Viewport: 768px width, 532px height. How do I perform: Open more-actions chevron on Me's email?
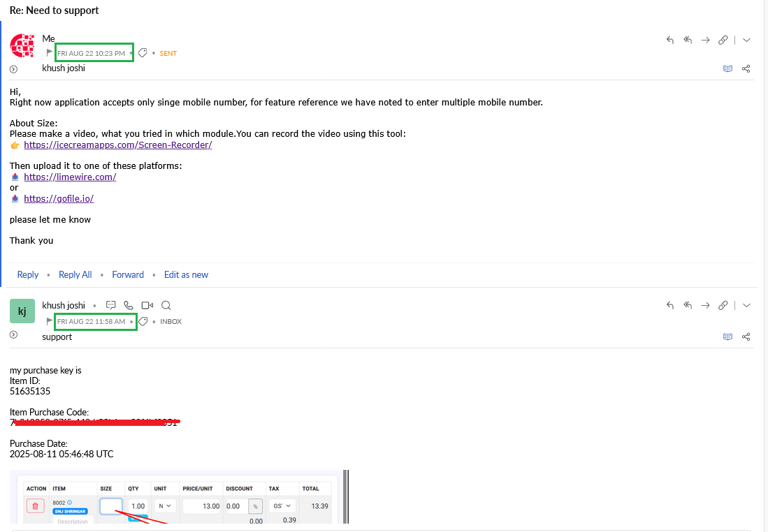pos(746,40)
